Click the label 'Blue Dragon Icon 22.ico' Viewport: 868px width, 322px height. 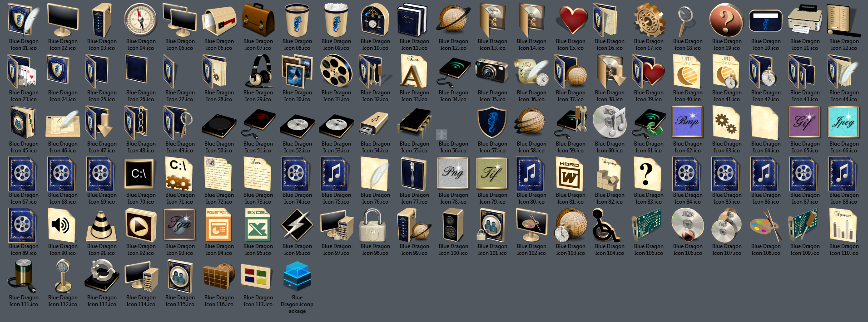pos(844,44)
